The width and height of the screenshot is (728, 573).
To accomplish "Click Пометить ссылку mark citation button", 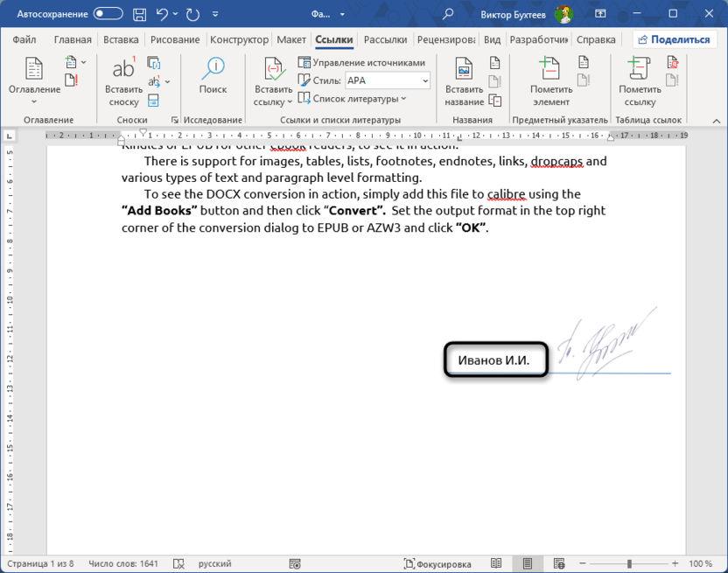I will [x=640, y=81].
